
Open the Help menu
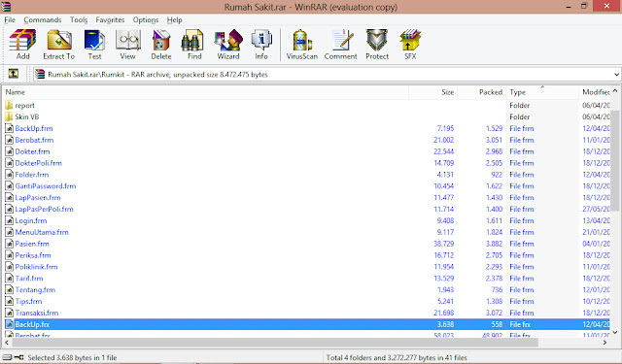[x=174, y=19]
